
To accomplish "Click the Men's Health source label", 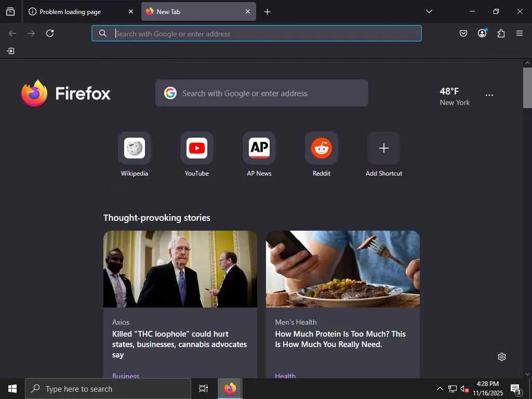I will click(296, 322).
